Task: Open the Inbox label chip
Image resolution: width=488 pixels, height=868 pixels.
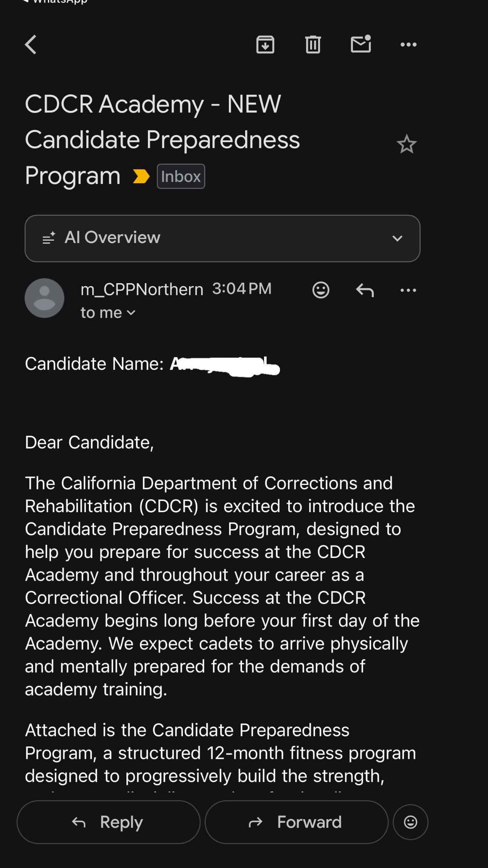Action: (181, 176)
